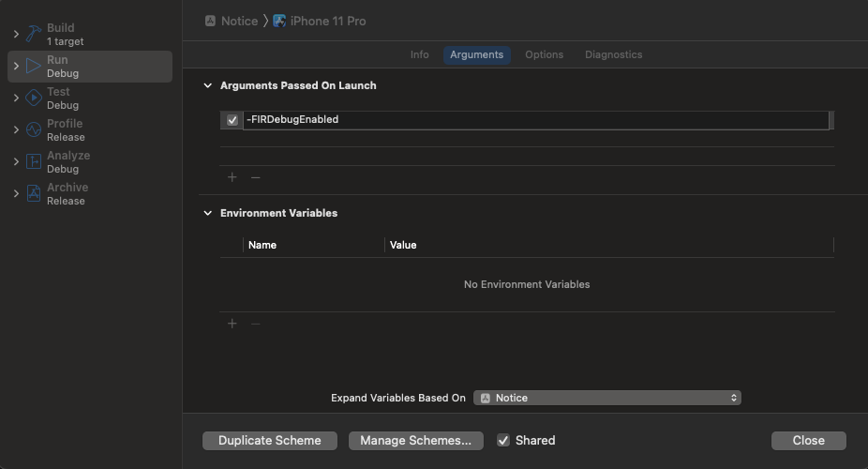This screenshot has width=868, height=469.
Task: Expand the Build action chevron
Action: [16, 35]
